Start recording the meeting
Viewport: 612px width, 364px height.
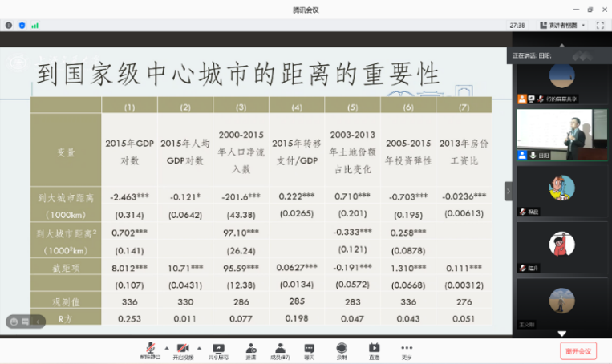point(342,350)
